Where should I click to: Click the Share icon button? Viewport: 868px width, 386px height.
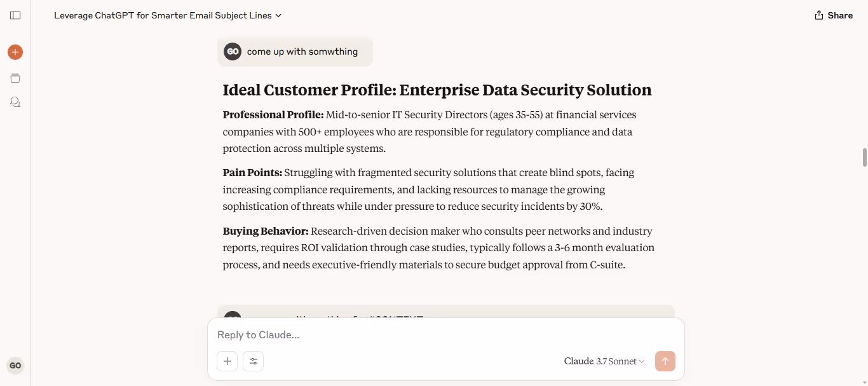[x=834, y=15]
